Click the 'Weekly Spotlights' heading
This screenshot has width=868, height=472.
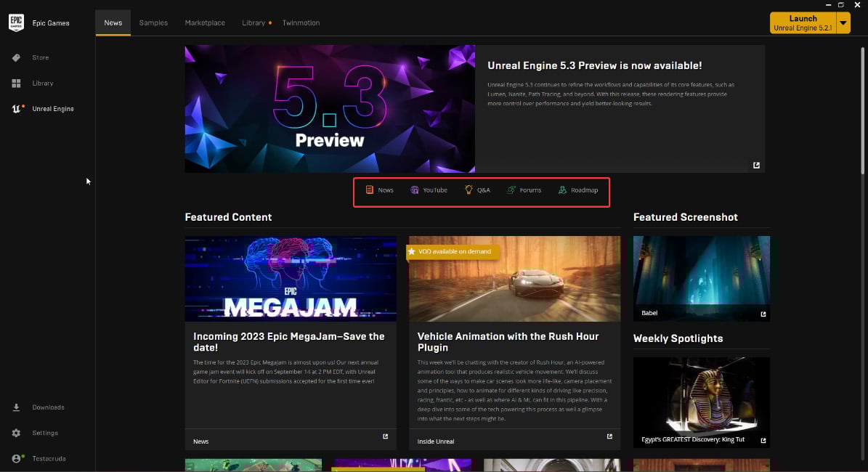(678, 338)
